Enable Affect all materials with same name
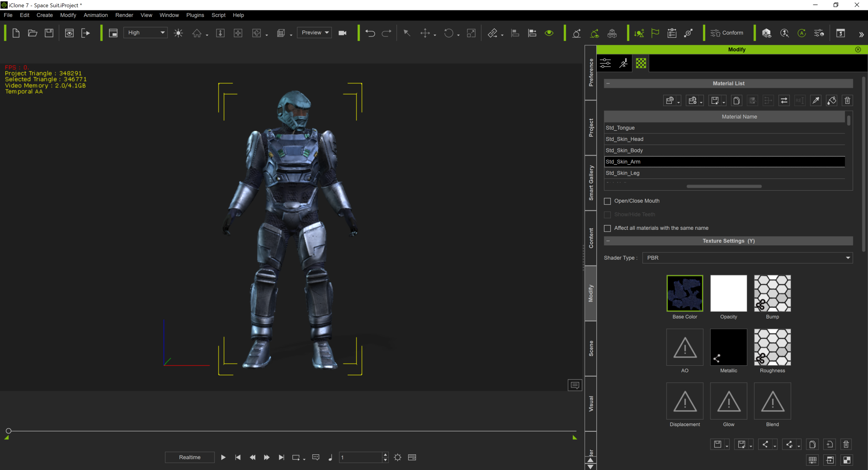 pyautogui.click(x=608, y=228)
